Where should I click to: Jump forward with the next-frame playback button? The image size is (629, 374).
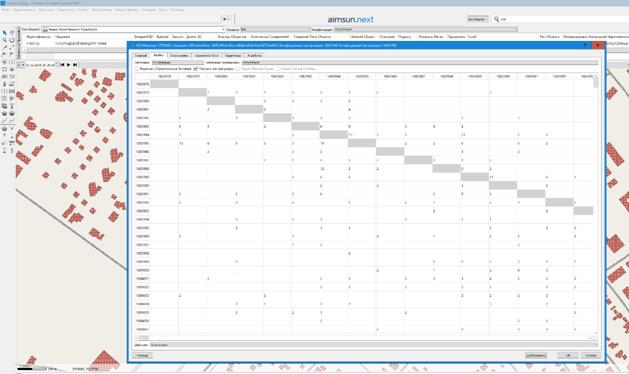tap(75, 65)
